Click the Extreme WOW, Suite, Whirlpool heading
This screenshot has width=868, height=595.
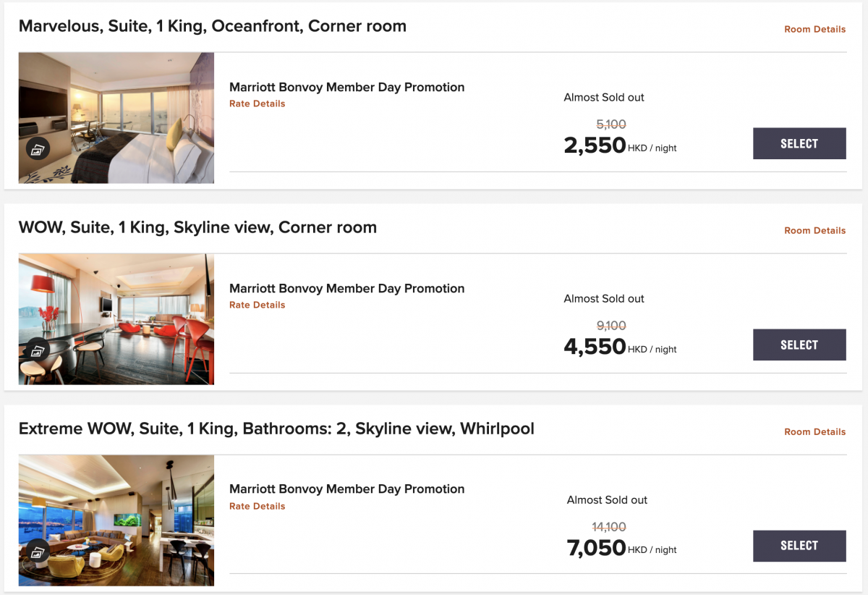click(x=276, y=429)
